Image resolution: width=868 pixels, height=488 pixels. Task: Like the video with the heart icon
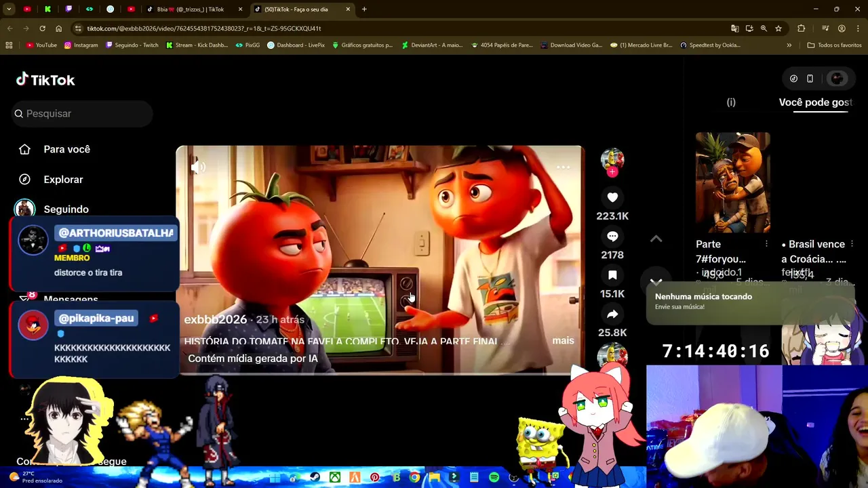coord(612,197)
